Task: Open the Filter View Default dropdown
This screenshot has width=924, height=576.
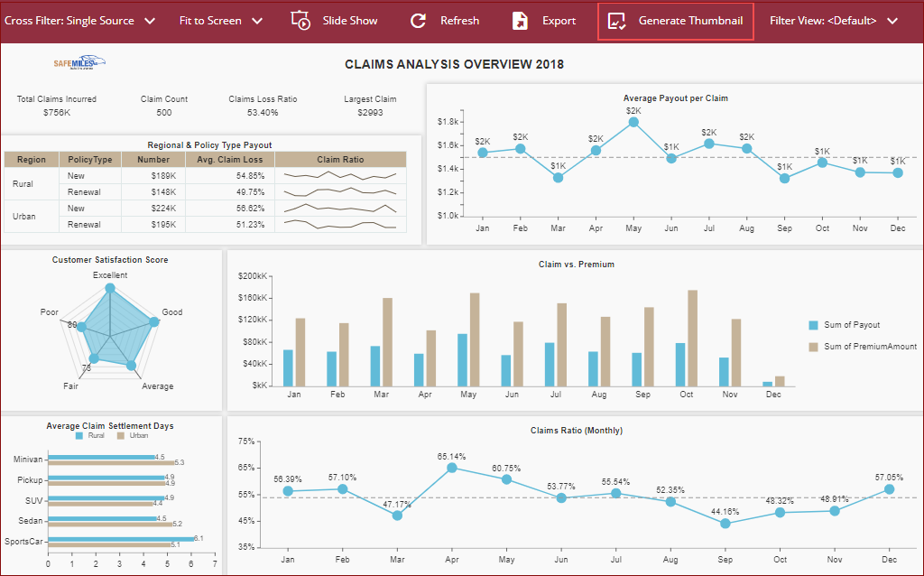Action: [892, 21]
